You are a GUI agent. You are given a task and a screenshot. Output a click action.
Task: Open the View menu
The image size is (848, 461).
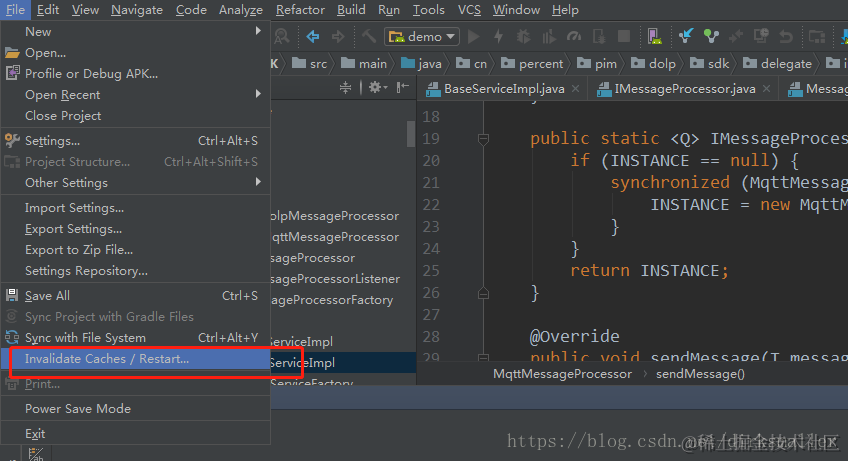85,10
